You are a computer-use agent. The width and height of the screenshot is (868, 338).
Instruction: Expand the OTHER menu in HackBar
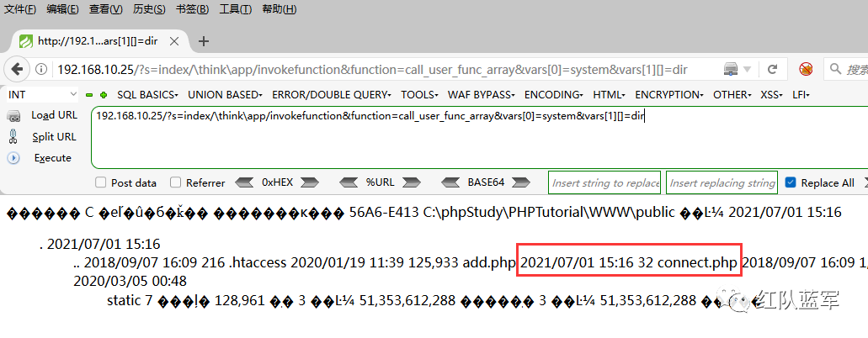coord(732,95)
